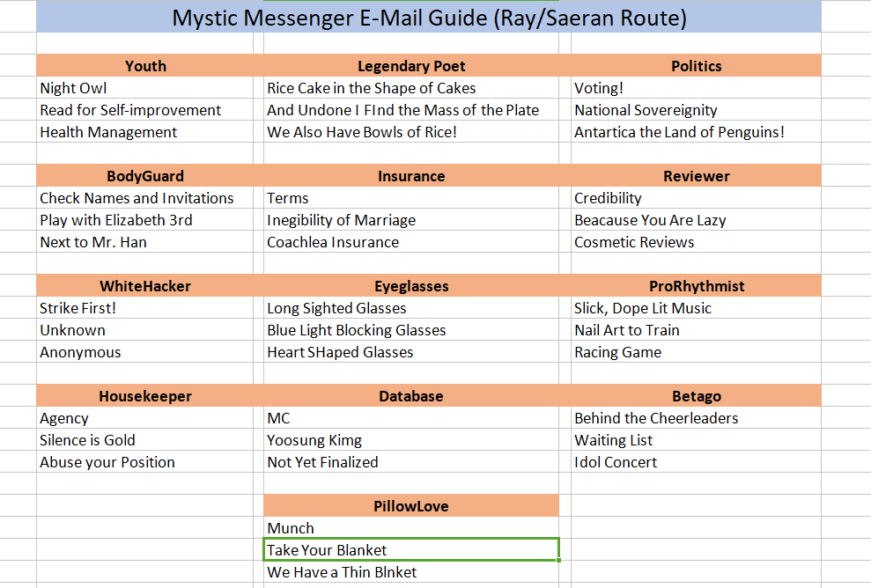The image size is (871, 588).
Task: Select the title cell 'Mystic Messenger E-Mail Guide'
Action: (x=429, y=17)
